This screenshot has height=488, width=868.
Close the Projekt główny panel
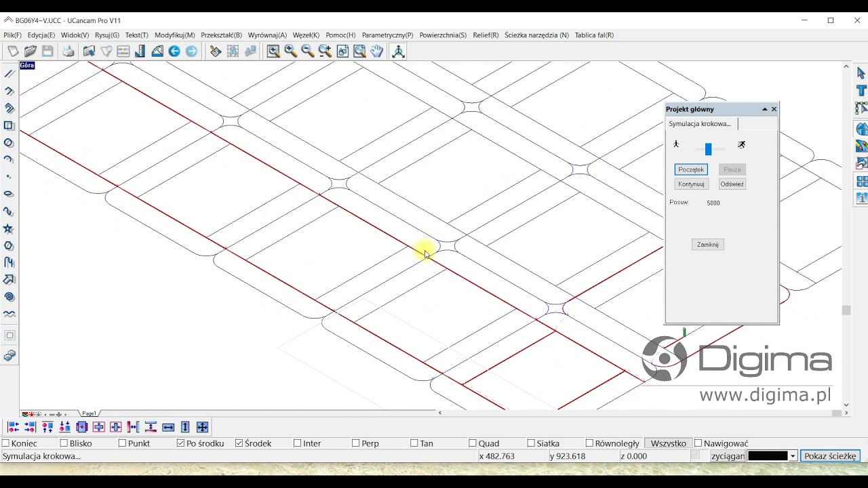tap(774, 109)
